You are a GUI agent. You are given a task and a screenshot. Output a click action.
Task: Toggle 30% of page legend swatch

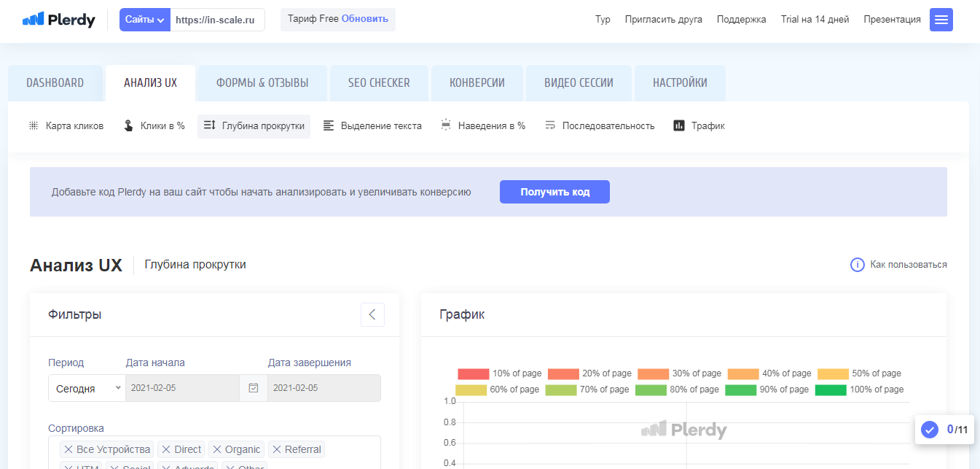coord(653,373)
